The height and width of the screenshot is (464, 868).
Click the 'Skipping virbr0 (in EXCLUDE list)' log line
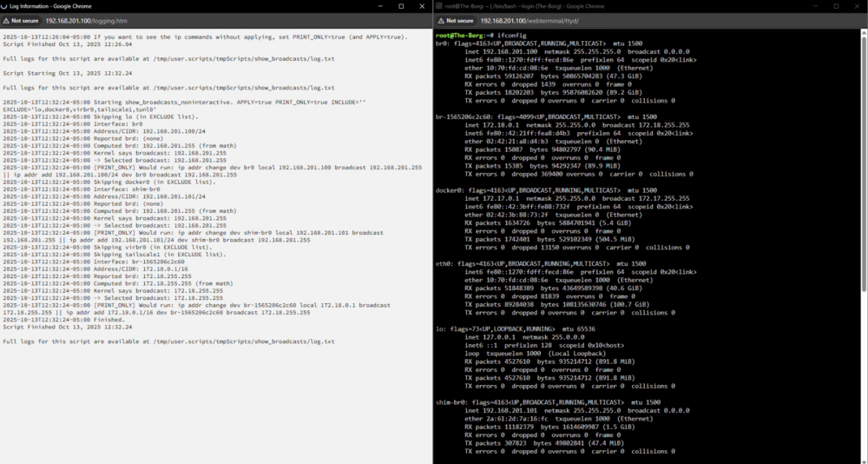point(108,248)
